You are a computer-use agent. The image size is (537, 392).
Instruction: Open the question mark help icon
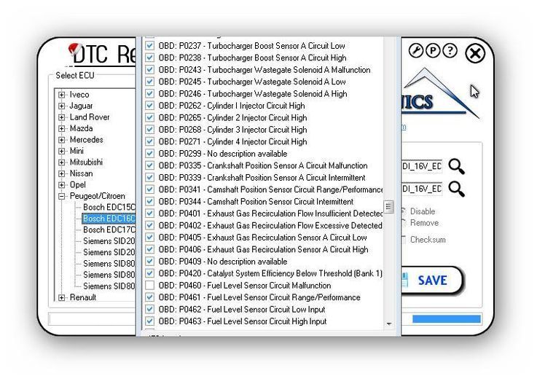pyautogui.click(x=450, y=51)
